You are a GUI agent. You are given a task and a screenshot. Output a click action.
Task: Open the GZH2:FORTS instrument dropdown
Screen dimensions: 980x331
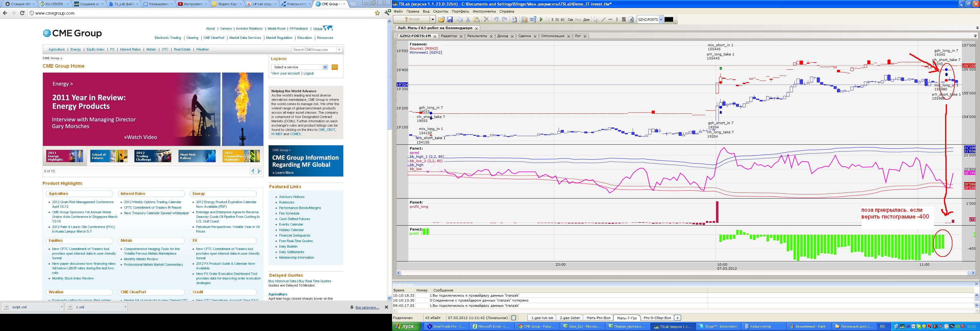(661, 19)
